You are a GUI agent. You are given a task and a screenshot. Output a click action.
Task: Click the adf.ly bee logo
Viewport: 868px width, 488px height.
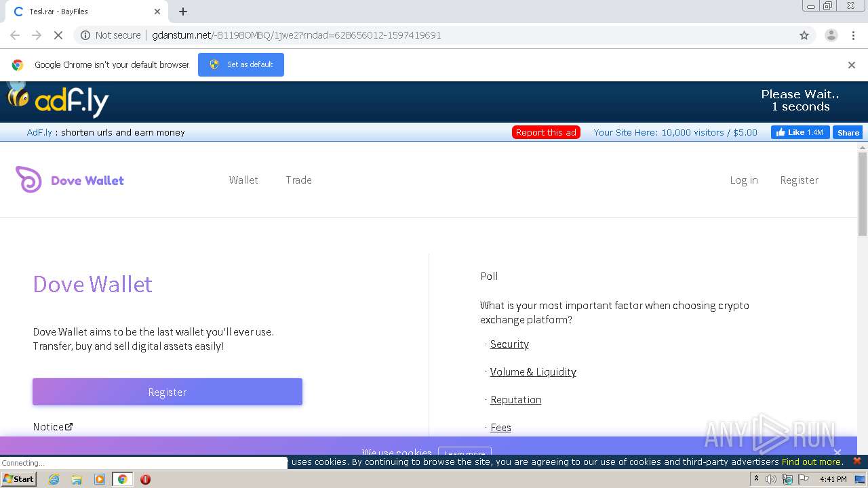click(58, 100)
